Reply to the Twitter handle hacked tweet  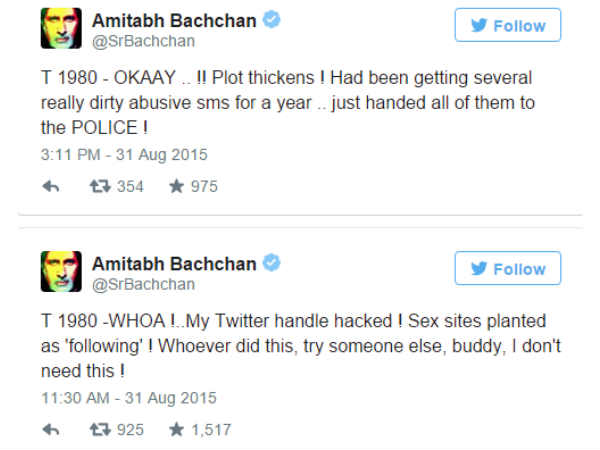point(51,429)
